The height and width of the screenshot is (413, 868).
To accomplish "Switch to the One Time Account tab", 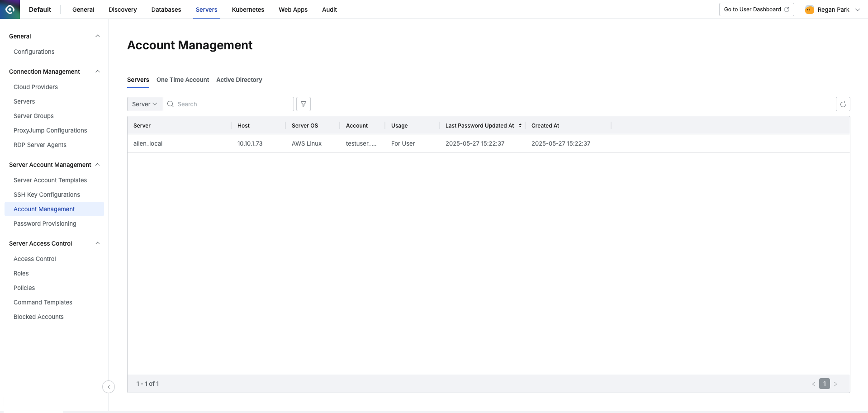I will (182, 80).
